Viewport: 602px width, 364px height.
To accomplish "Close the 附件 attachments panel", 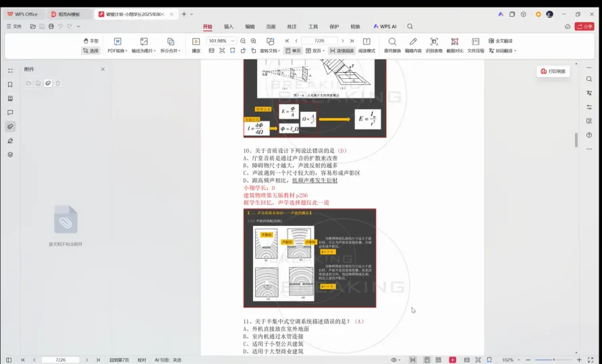I will [x=103, y=69].
